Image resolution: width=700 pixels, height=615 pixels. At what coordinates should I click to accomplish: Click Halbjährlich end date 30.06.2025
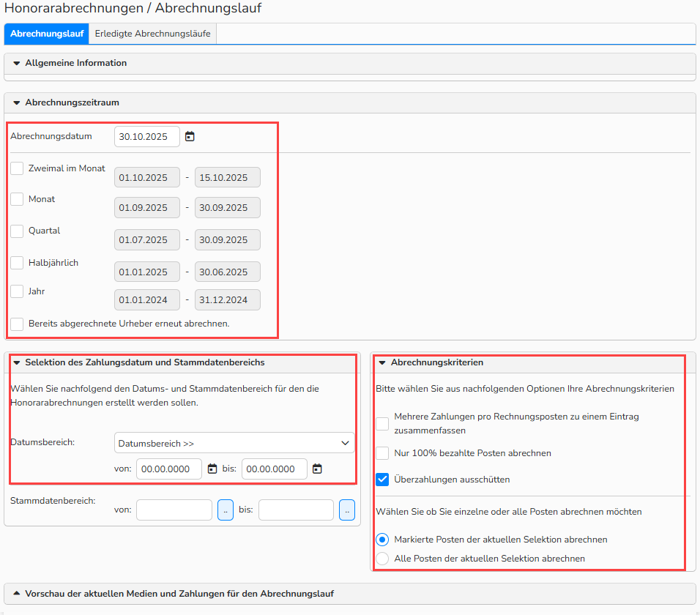point(228,272)
